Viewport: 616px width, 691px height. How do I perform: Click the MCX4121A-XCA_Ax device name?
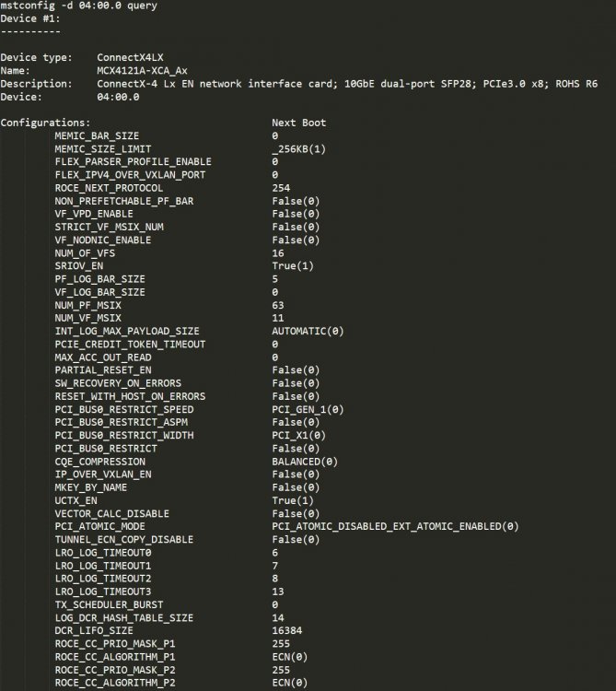coord(142,71)
